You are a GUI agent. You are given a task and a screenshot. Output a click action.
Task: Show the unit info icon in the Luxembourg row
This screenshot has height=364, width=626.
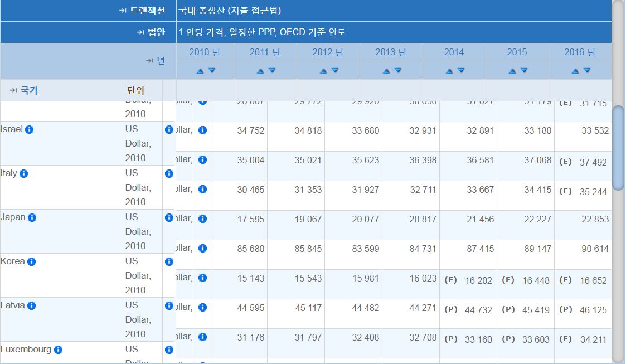pos(169,350)
